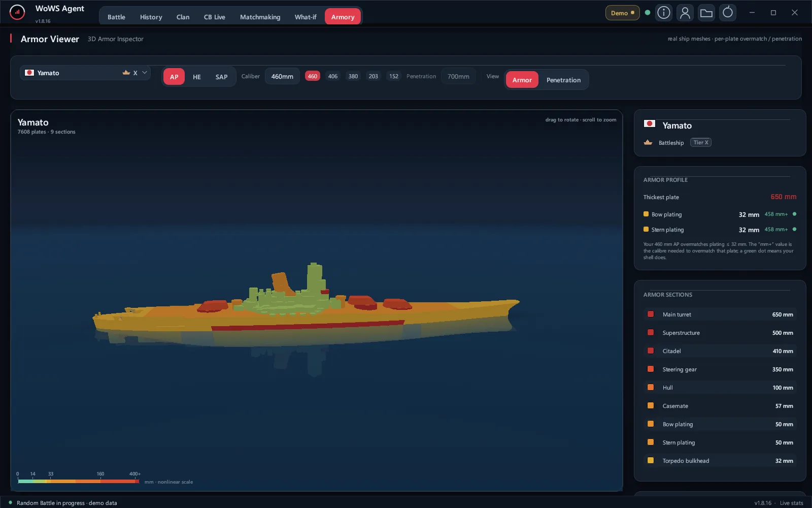Viewport: 812px width, 508px height.
Task: Select the Superstructure 500 mm row
Action: 720,333
